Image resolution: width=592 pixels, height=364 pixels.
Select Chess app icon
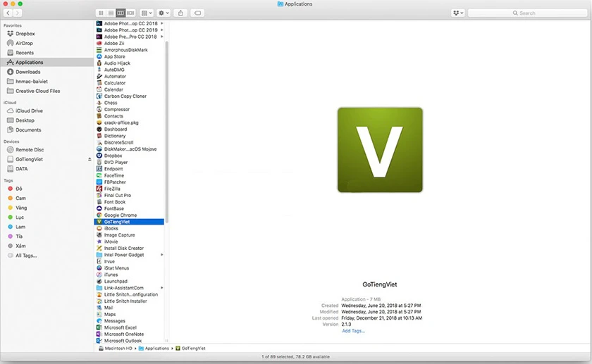[99, 103]
